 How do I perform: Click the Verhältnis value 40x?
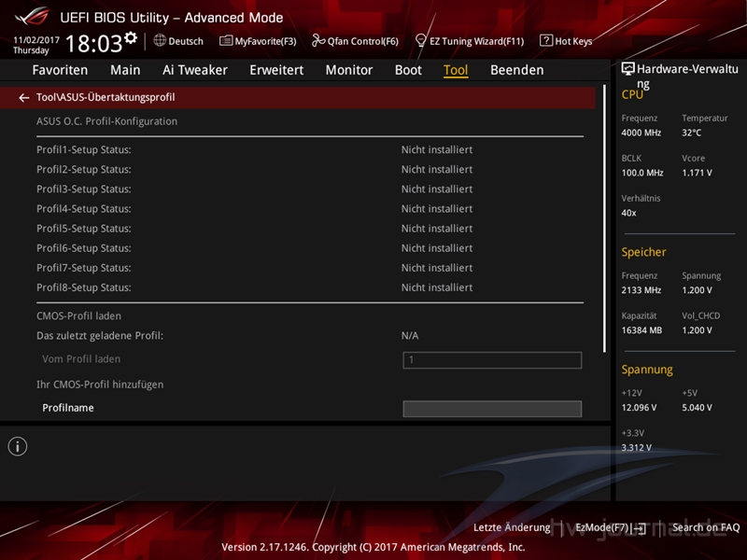pos(628,213)
